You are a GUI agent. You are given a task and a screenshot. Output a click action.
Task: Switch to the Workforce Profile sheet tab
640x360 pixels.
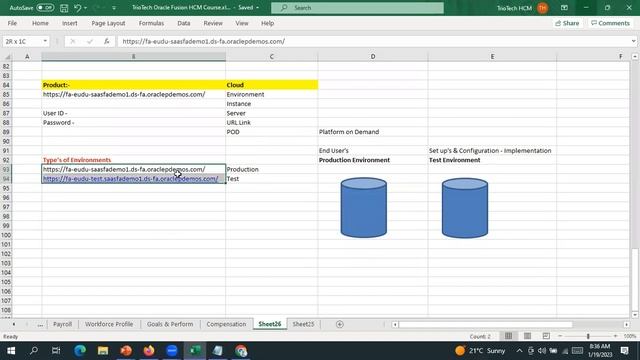(109, 324)
